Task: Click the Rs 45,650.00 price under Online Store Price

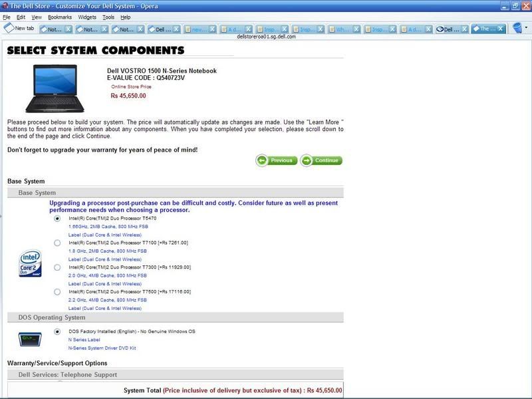Action: [128, 96]
